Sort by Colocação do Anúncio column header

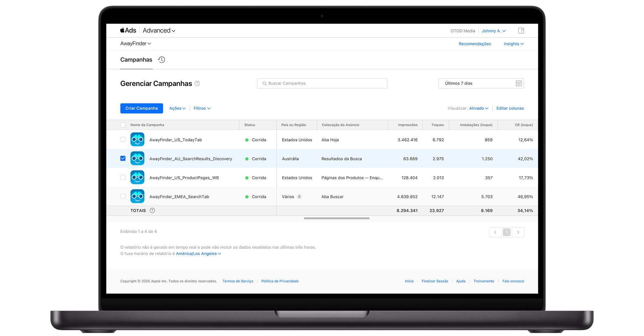point(340,125)
